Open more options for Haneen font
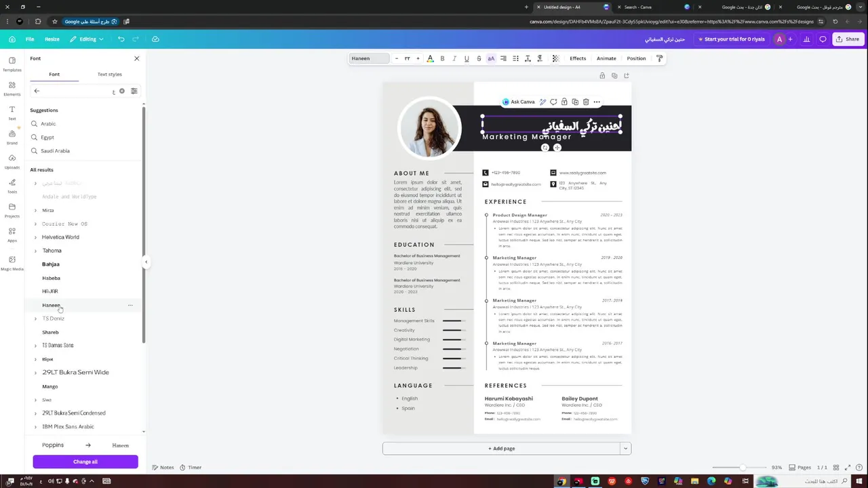868x488 pixels. (x=130, y=305)
